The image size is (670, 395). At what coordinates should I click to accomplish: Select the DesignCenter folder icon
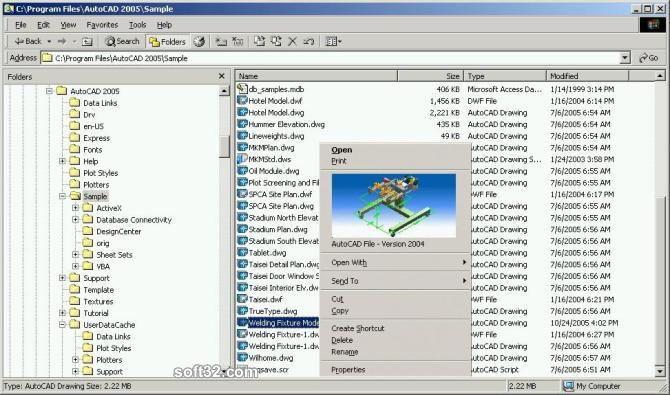88,231
